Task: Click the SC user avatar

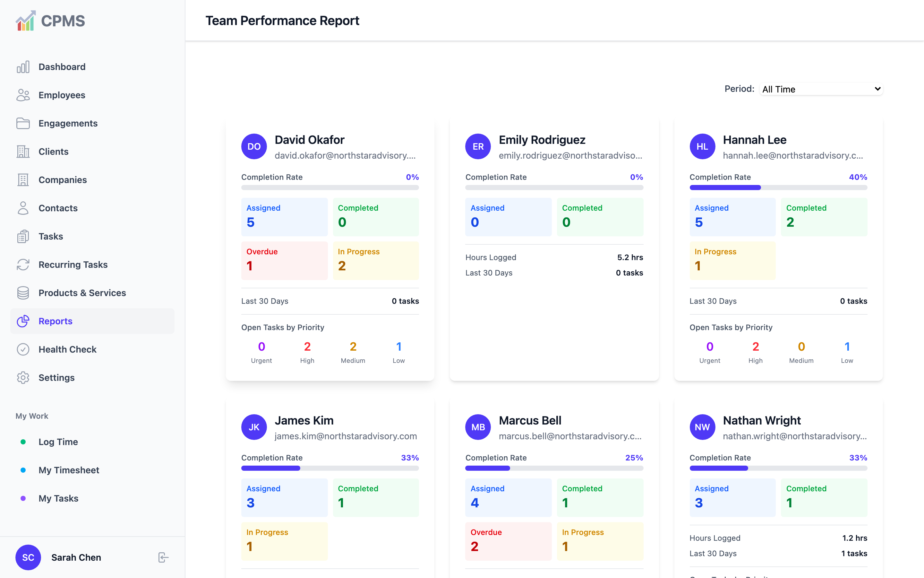Action: pyautogui.click(x=28, y=558)
